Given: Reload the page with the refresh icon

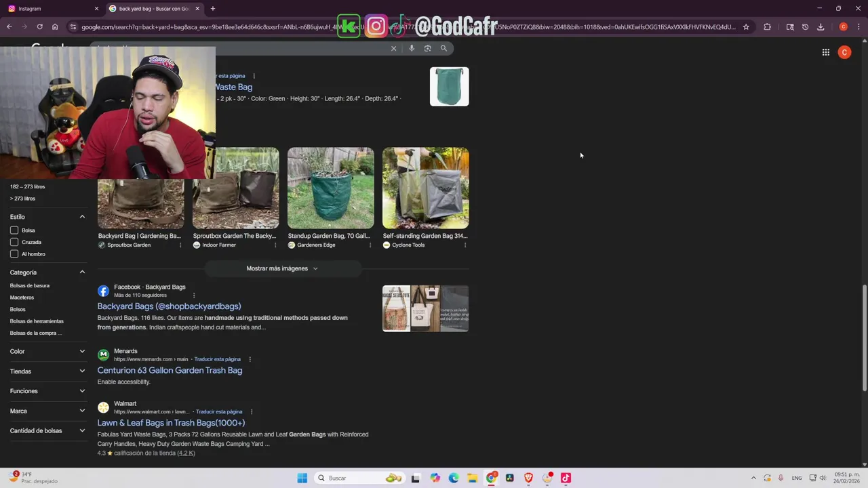Looking at the screenshot, I should [x=39, y=27].
